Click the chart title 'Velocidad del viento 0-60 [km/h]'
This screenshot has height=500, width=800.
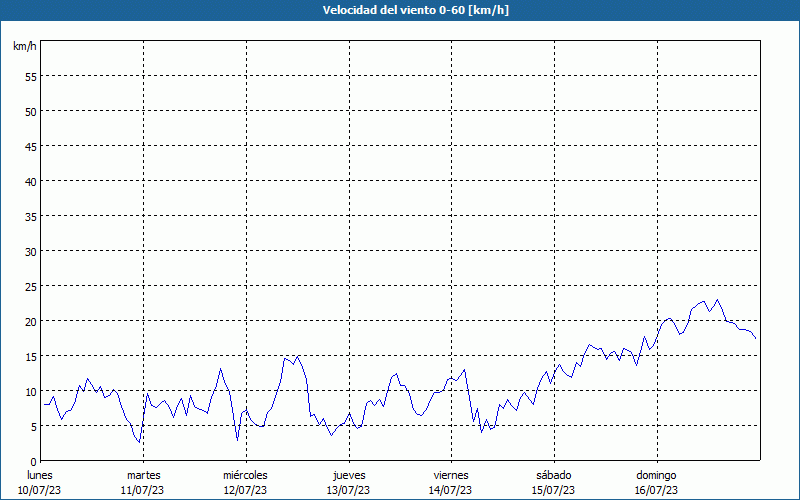tap(416, 10)
